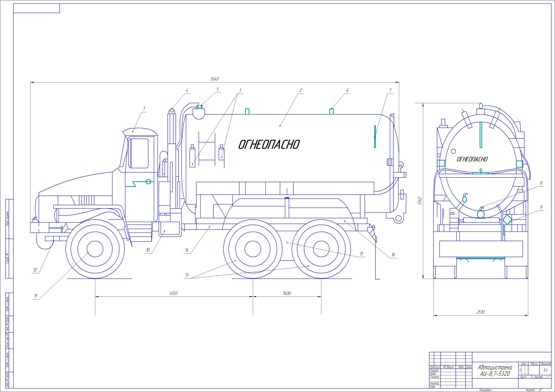Click callout number 11 for the front wheel
This screenshot has height=392, width=555.
36,296
